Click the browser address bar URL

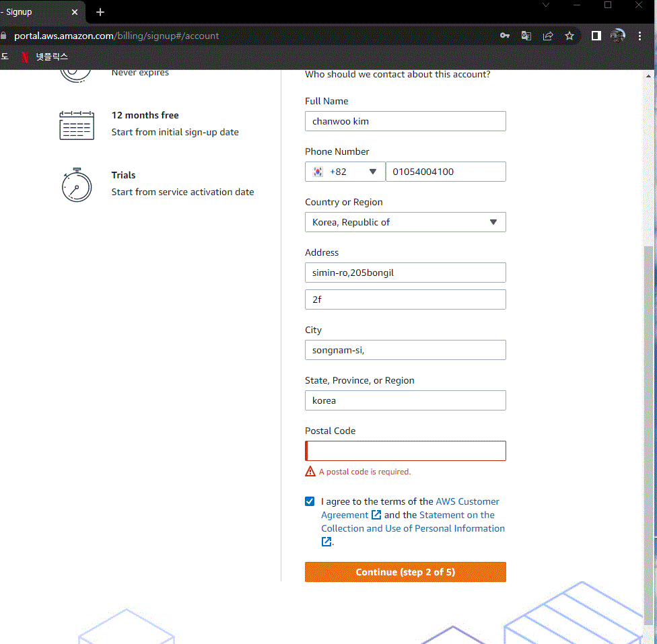pos(116,36)
